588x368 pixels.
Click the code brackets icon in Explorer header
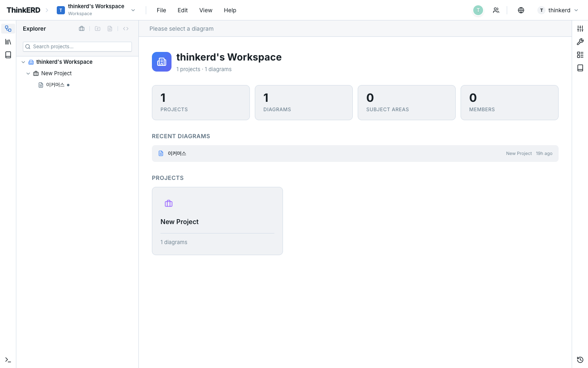click(126, 29)
